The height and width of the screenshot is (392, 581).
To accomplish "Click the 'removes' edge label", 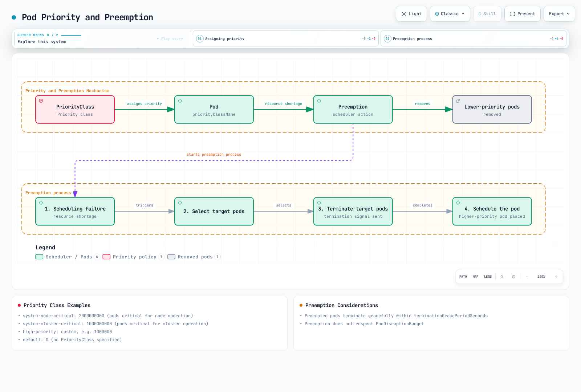I will pos(423,104).
